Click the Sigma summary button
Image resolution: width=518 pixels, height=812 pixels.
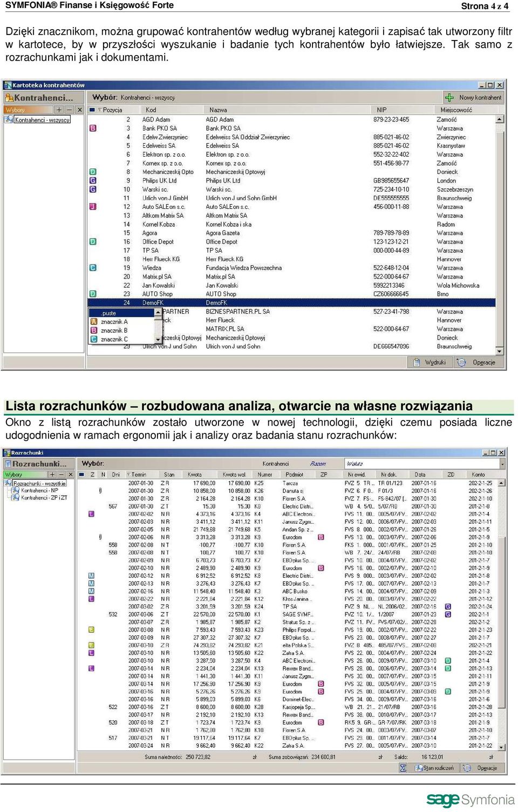(x=403, y=768)
